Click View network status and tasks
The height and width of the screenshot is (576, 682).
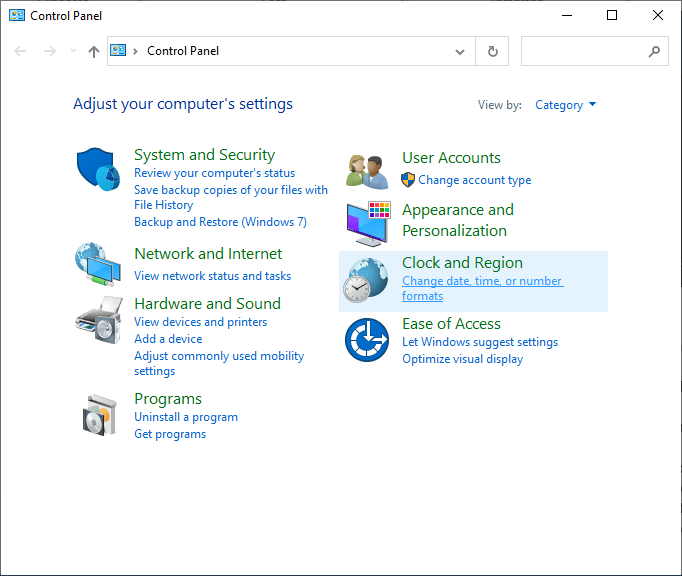213,276
